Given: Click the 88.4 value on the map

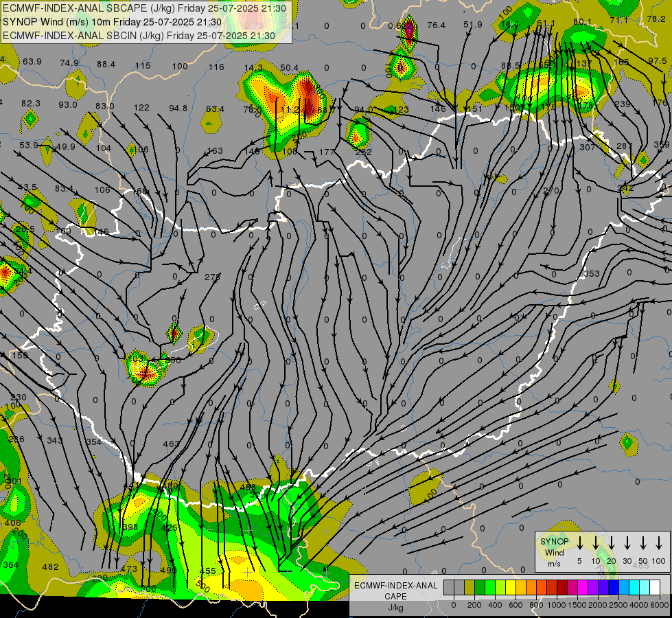Looking at the screenshot, I should [x=106, y=65].
